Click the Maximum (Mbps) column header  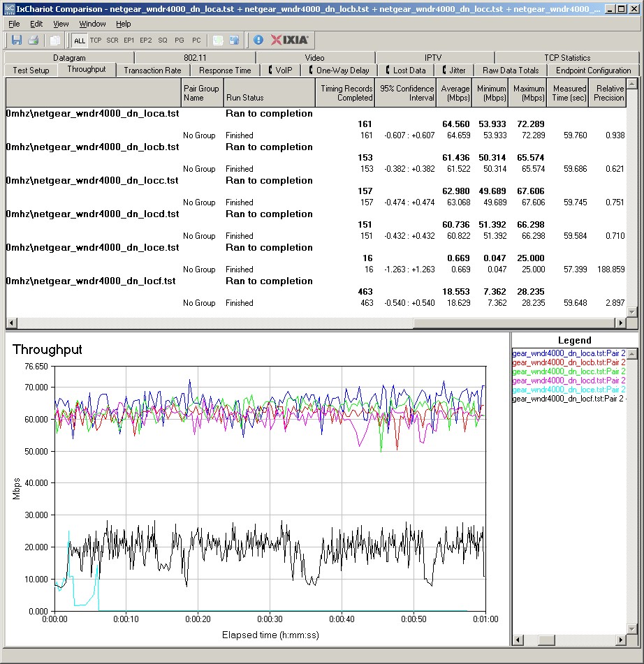527,93
